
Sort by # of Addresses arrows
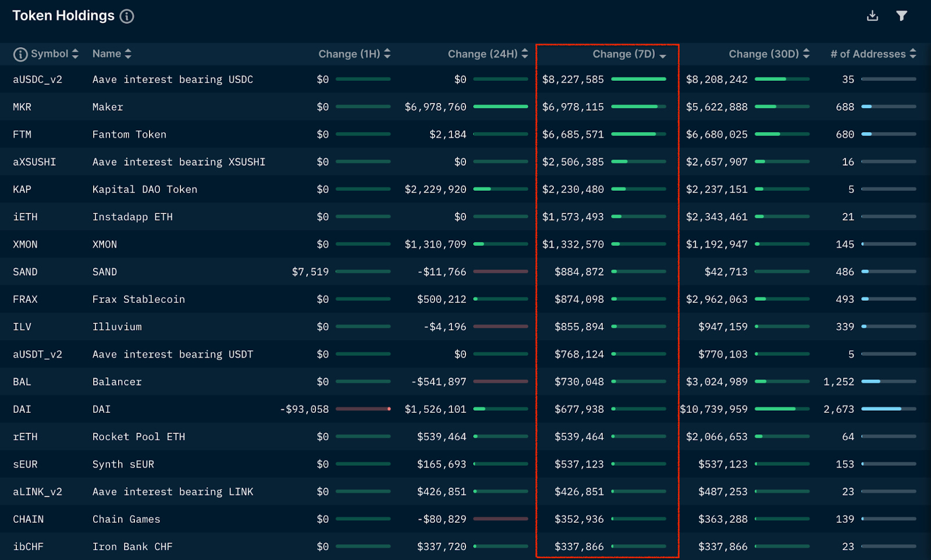pos(913,53)
